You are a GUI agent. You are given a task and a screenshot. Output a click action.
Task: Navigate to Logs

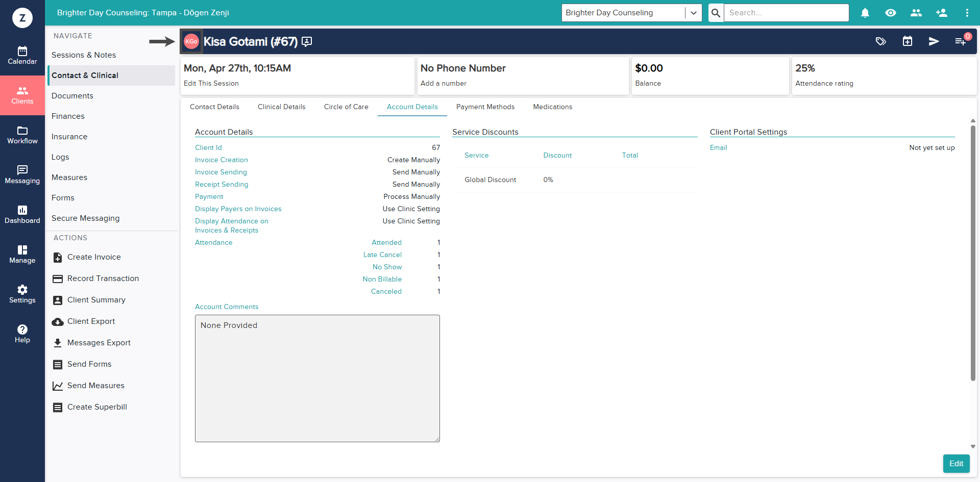pos(111,157)
